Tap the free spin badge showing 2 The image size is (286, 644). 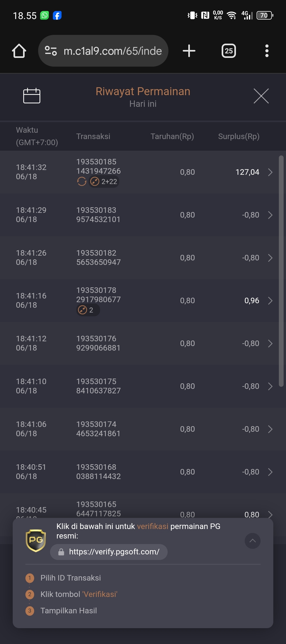(x=88, y=310)
